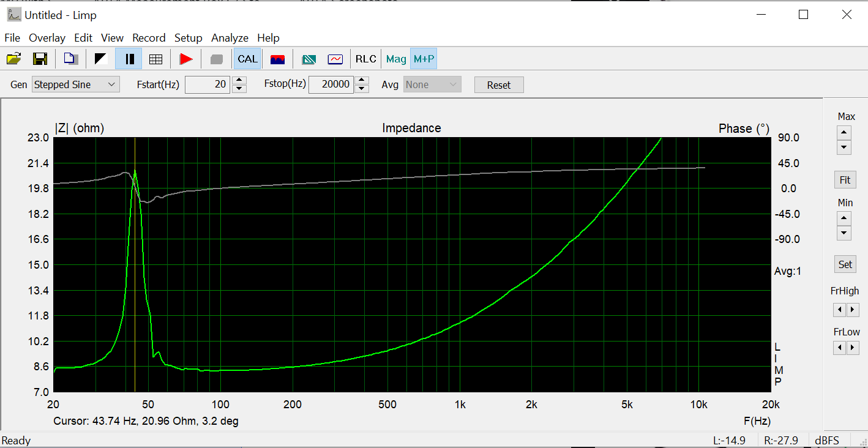
Task: Shift FrLow right with the arrow
Action: (852, 348)
